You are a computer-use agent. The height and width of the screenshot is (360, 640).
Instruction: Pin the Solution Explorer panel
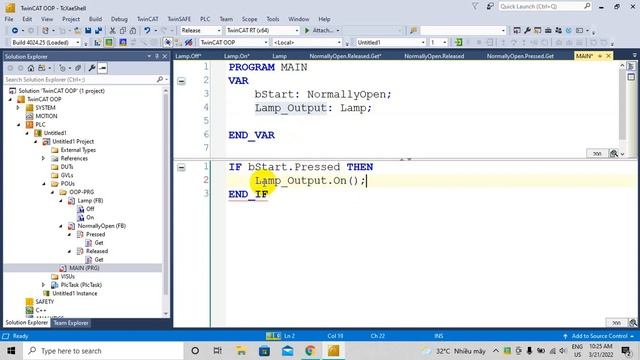click(157, 56)
